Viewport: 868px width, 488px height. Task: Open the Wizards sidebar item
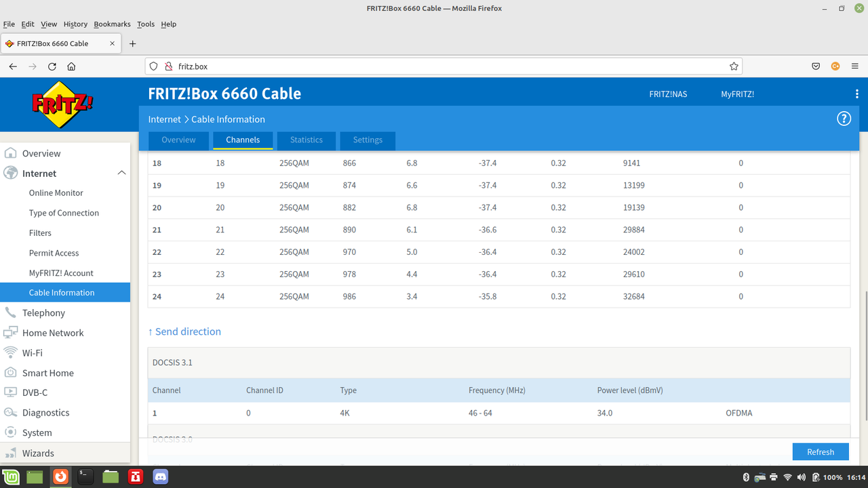[x=65, y=453]
